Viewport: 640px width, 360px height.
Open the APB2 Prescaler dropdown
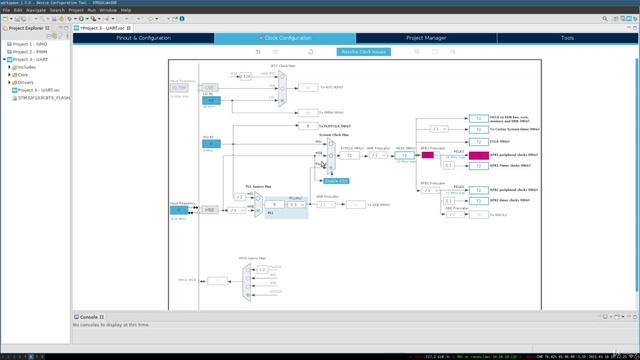click(x=430, y=191)
